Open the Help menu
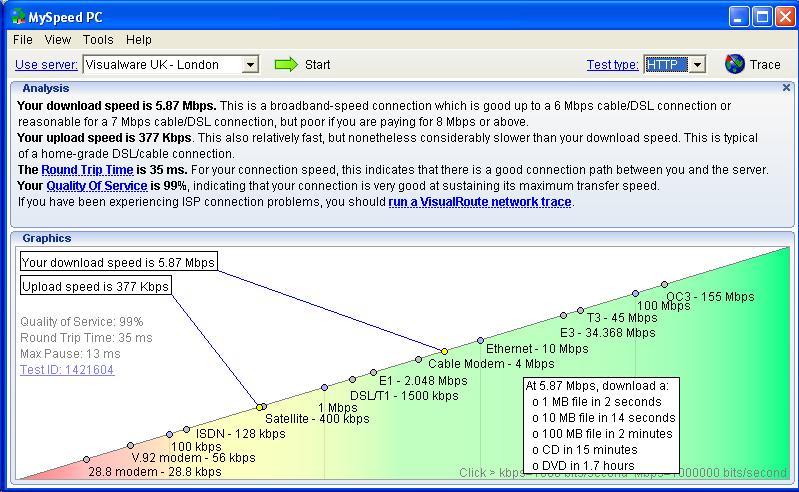The image size is (799, 492). point(139,40)
